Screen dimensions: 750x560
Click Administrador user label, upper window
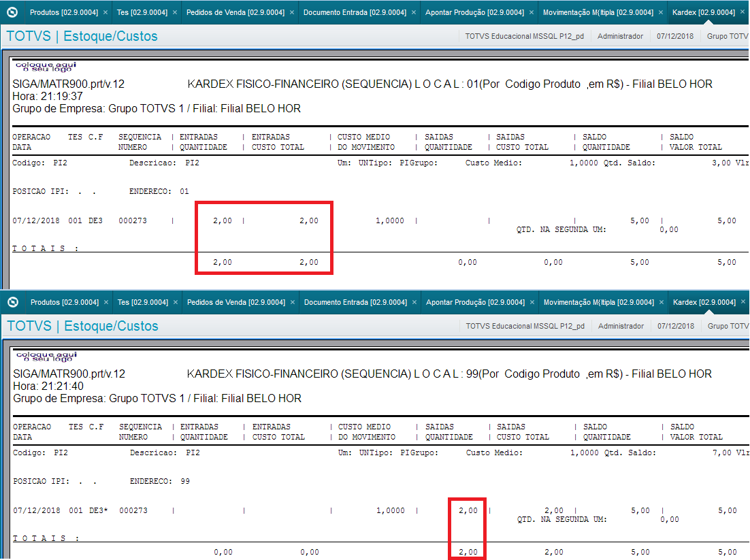pos(620,36)
